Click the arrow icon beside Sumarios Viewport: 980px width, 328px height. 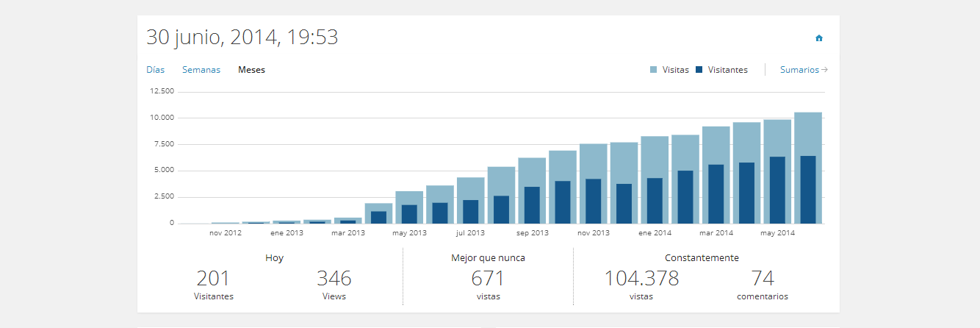click(x=825, y=70)
